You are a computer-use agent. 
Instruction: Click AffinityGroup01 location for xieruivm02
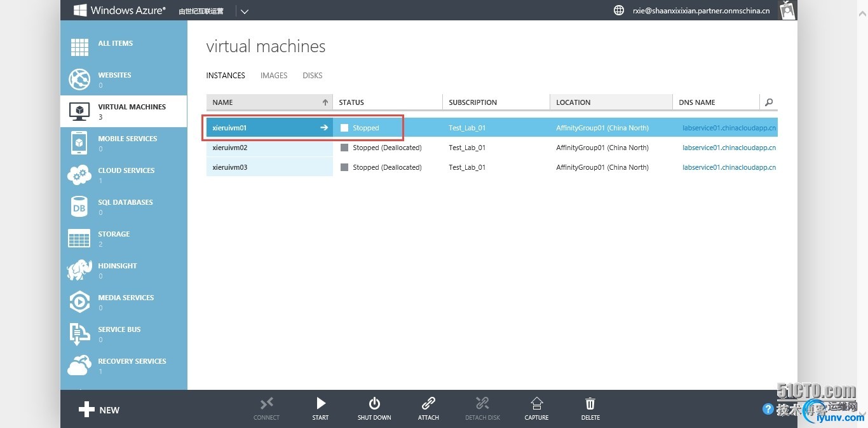pyautogui.click(x=602, y=148)
